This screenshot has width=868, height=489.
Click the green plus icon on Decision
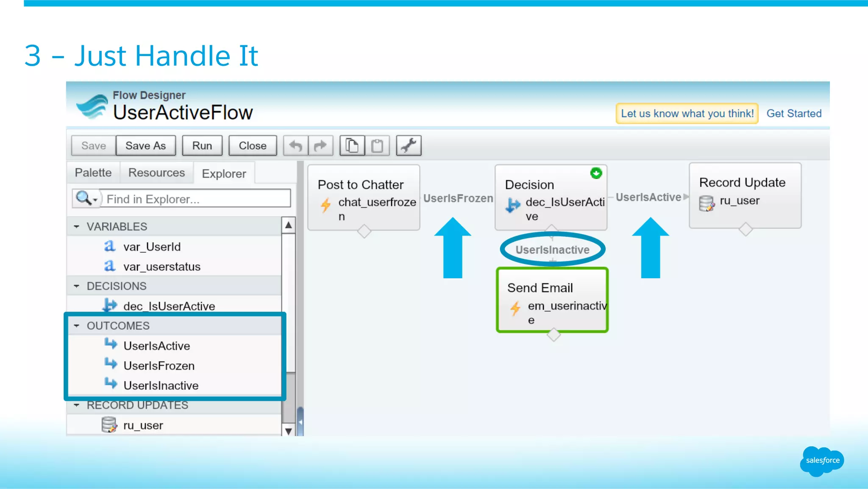(x=596, y=173)
